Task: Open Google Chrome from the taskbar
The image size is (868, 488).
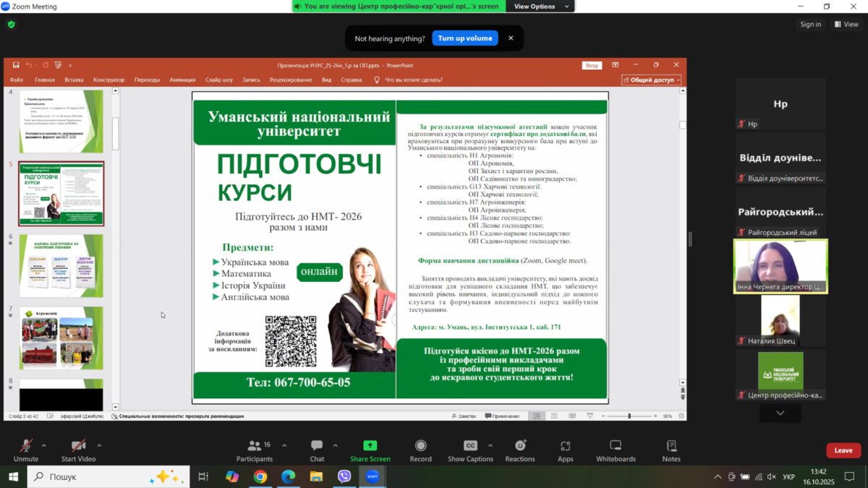Action: (x=260, y=476)
